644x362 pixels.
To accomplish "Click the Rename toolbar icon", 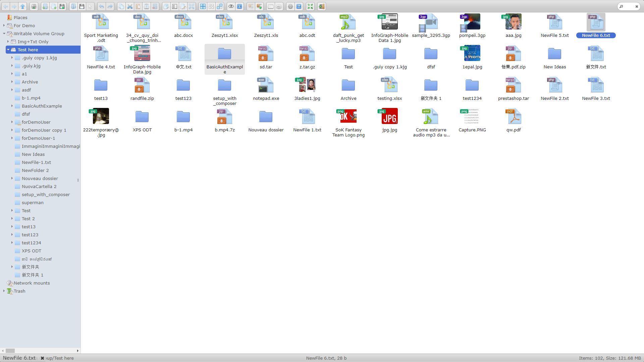I will (175, 6).
